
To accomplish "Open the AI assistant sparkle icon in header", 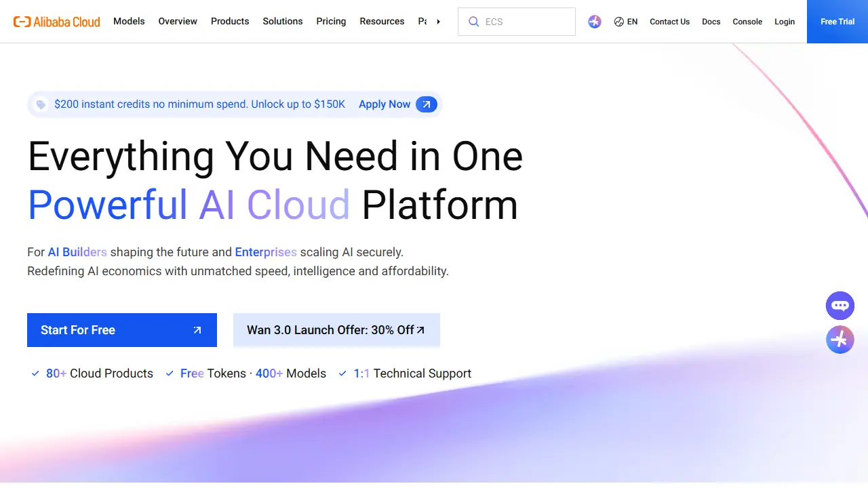I will pos(595,22).
